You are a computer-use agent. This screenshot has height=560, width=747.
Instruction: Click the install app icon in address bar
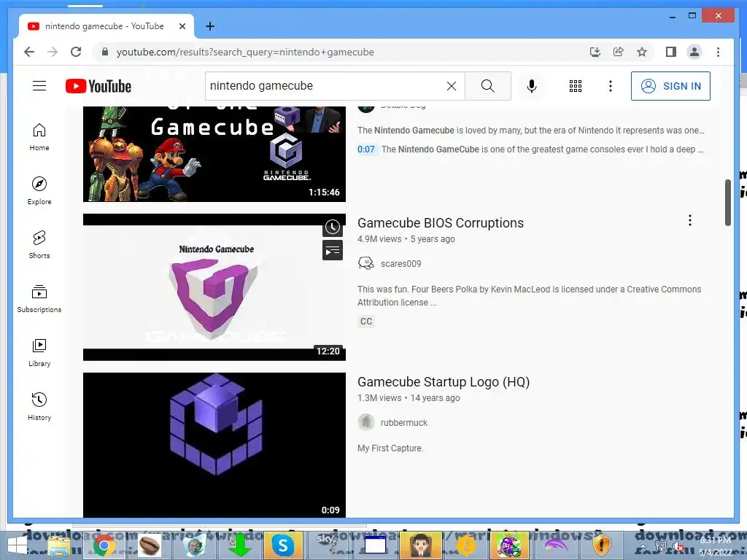pyautogui.click(x=595, y=52)
